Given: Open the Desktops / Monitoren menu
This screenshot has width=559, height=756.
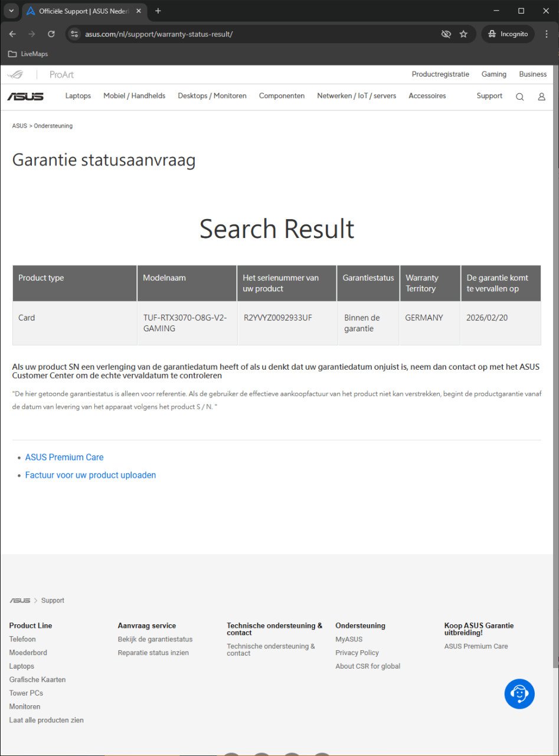Looking at the screenshot, I should (x=212, y=96).
